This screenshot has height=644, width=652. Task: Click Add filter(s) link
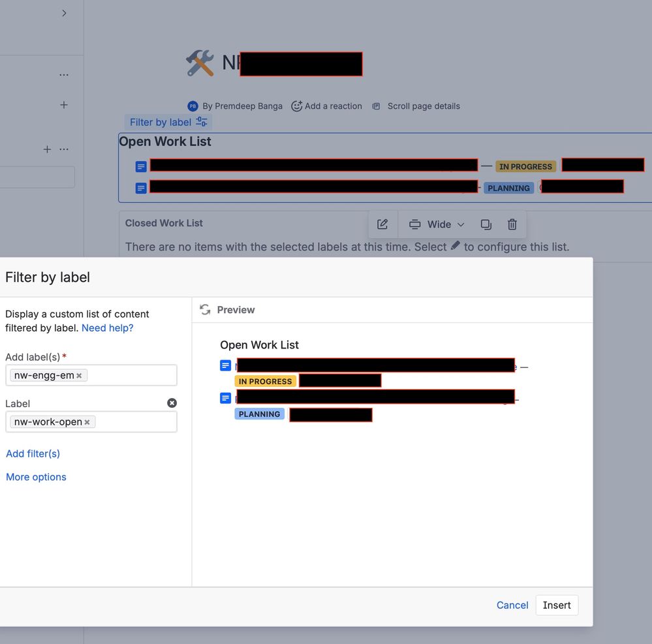[33, 453]
